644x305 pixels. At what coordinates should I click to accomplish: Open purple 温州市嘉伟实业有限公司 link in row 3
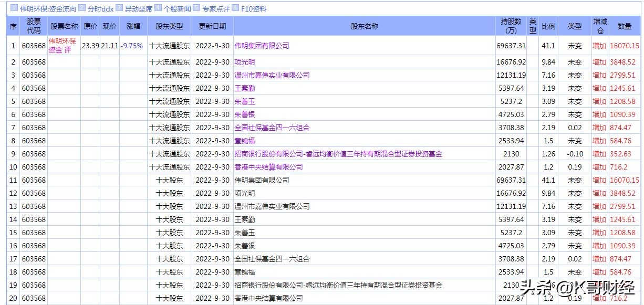(x=272, y=75)
